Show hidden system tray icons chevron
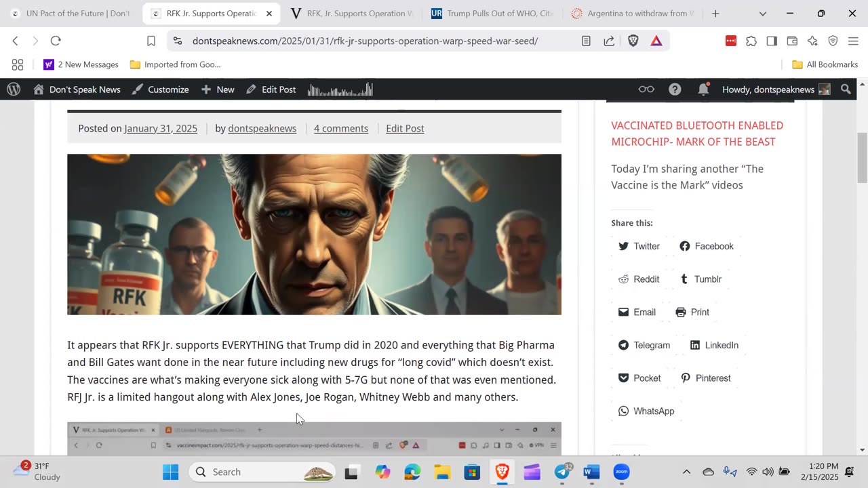The image size is (868, 488). [686, 472]
